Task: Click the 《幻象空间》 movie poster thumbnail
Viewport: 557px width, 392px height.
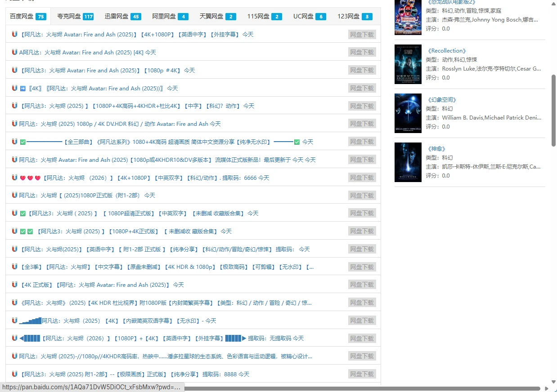Action: pos(408,113)
